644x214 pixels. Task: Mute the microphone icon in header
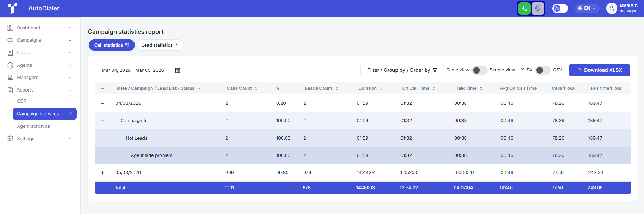pyautogui.click(x=537, y=8)
